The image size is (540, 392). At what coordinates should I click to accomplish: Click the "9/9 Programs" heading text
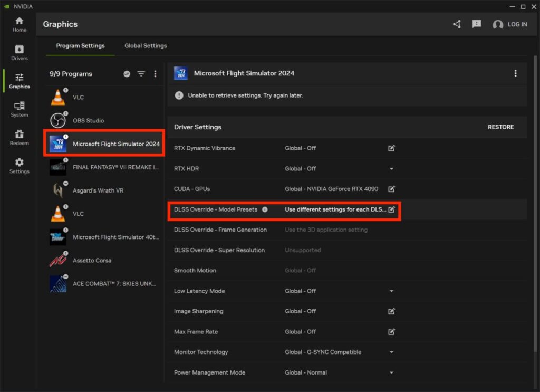point(71,74)
